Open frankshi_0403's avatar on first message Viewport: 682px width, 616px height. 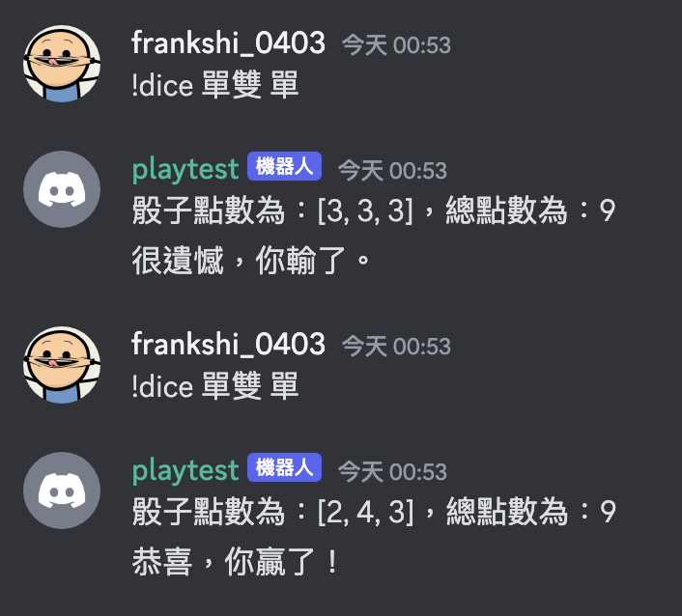pyautogui.click(x=62, y=64)
